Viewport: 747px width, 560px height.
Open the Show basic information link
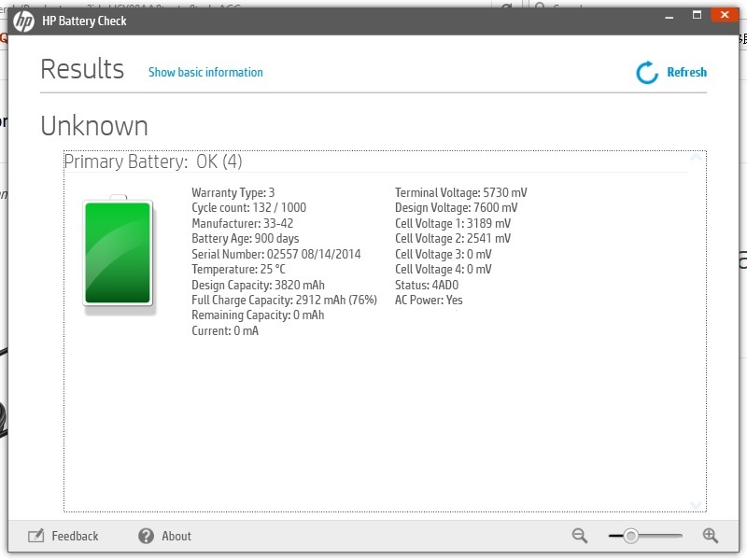pyautogui.click(x=205, y=72)
